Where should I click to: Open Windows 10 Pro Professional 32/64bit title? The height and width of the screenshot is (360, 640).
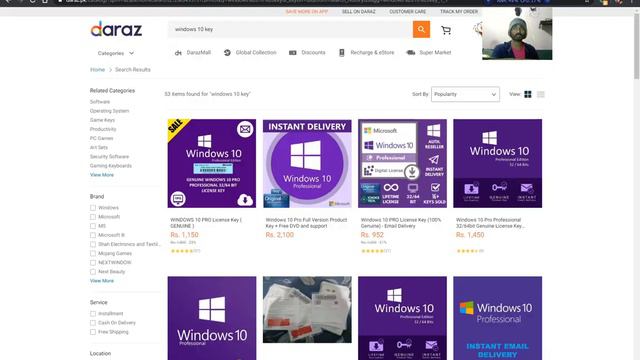coord(491,223)
